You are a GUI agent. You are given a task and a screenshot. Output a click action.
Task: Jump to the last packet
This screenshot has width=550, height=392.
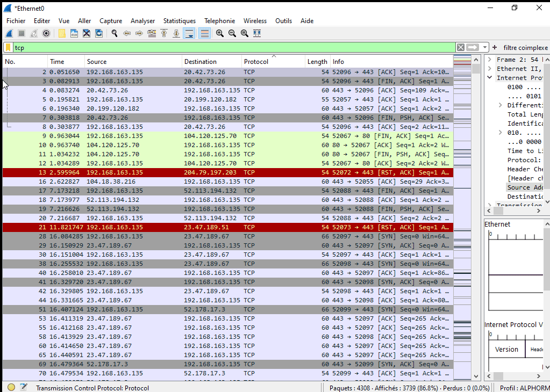176,33
